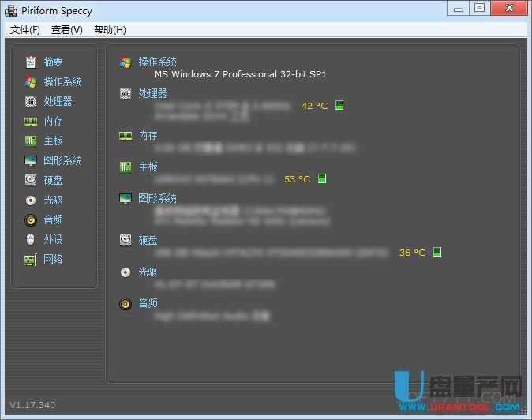The width and height of the screenshot is (532, 420).
Task: Click the green indicator beside 42 °C
Action: [x=339, y=105]
